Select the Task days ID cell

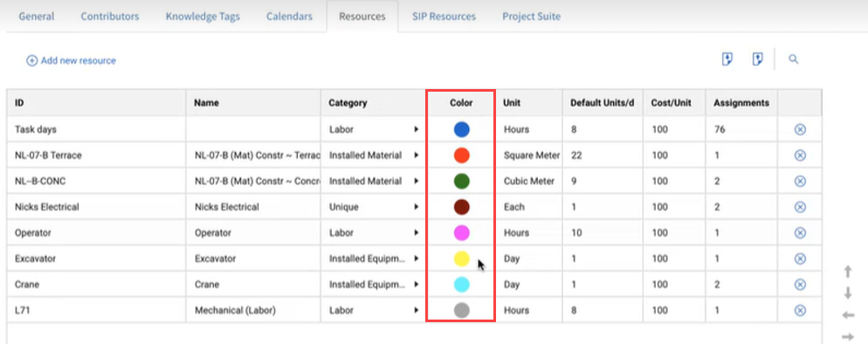coord(96,129)
